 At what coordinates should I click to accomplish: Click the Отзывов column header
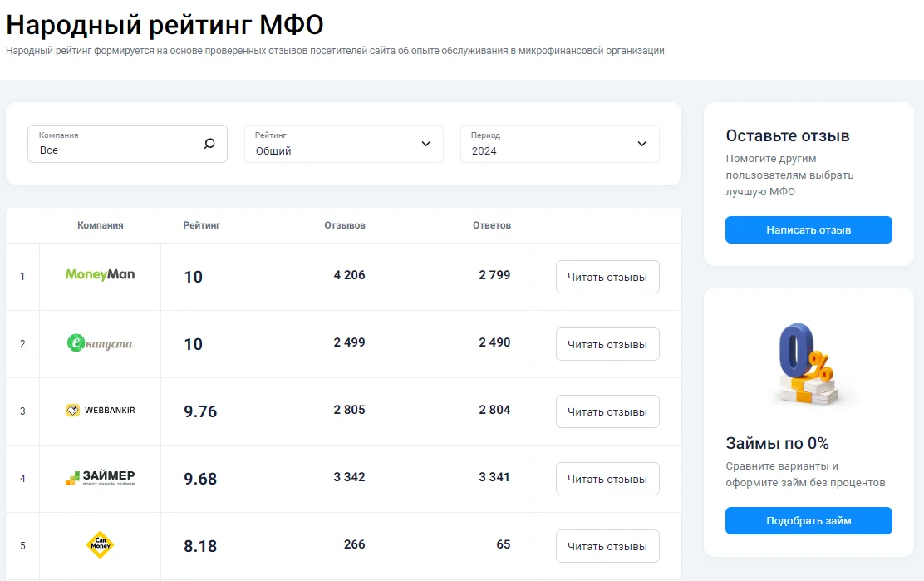pos(345,225)
